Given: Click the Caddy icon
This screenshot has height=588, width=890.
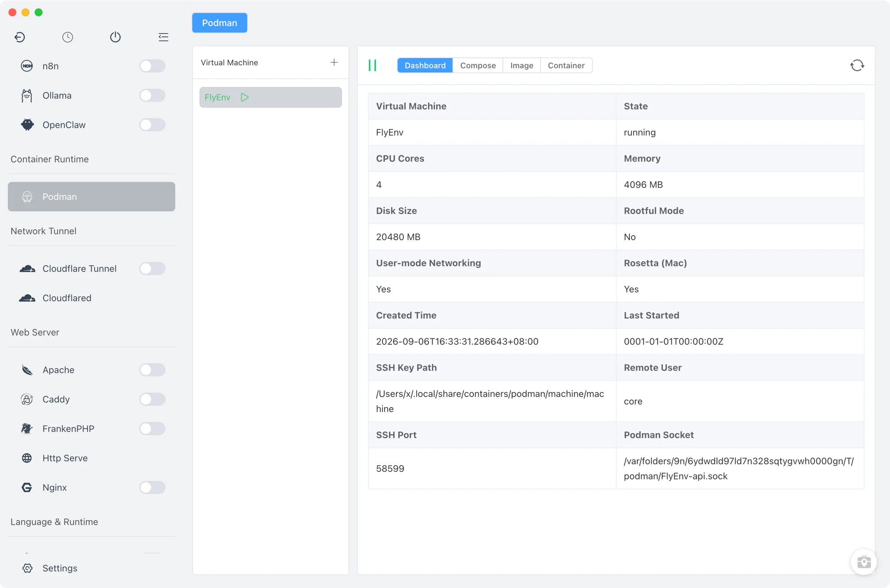Looking at the screenshot, I should point(27,399).
